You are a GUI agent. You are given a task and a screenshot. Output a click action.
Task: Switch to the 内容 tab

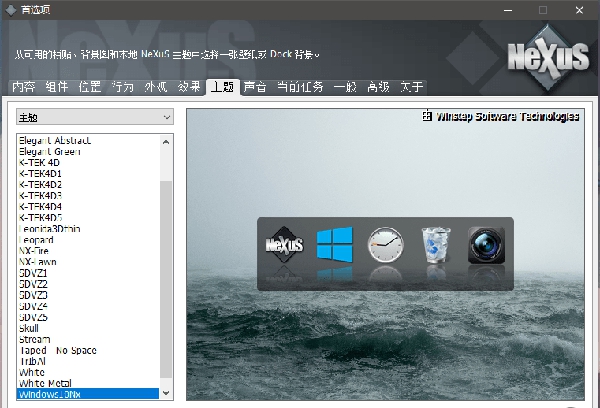(x=24, y=87)
